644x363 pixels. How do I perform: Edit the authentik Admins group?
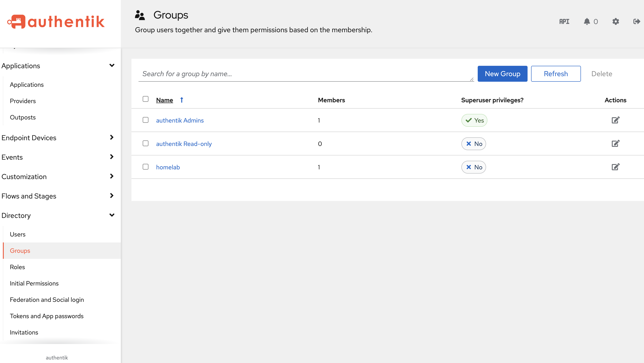(615, 120)
